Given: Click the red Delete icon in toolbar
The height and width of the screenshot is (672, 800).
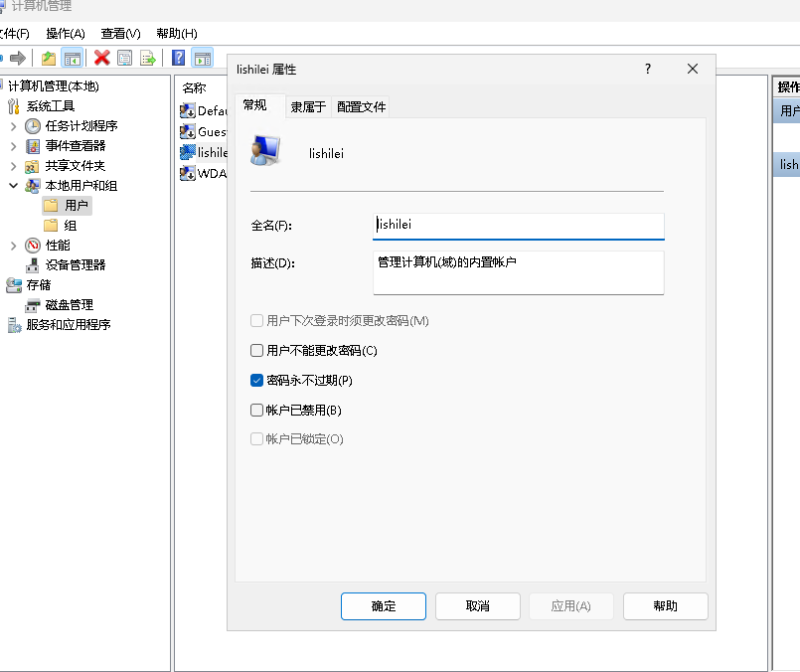Looking at the screenshot, I should coord(101,58).
